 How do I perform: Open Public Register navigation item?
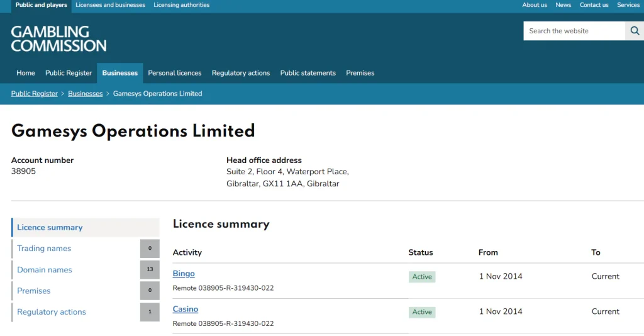point(69,73)
